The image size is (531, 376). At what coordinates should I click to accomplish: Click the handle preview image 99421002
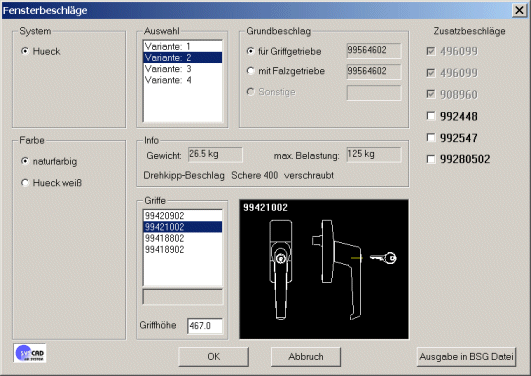pos(324,269)
